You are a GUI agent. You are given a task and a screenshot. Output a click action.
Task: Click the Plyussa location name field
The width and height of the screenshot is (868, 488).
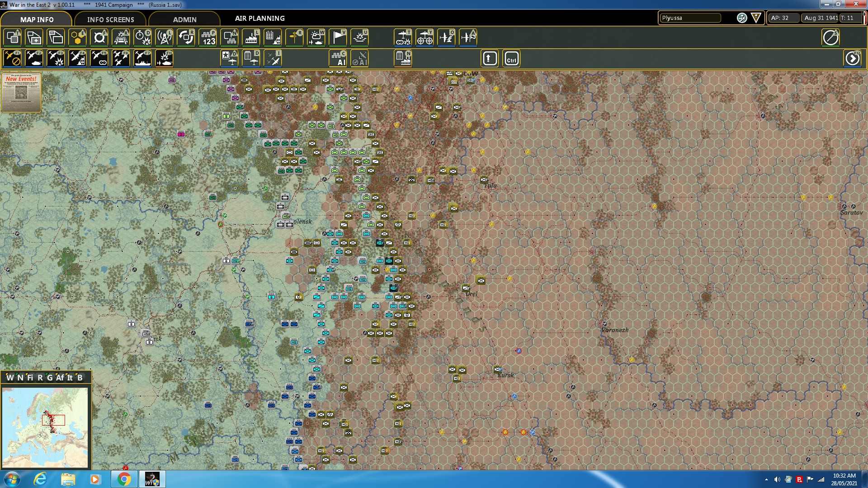pyautogui.click(x=689, y=18)
